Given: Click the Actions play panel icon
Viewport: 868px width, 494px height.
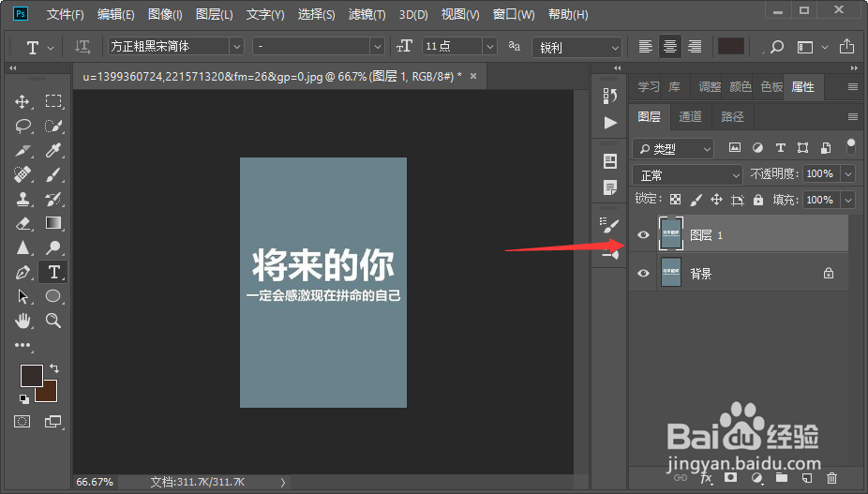Looking at the screenshot, I should click(x=610, y=123).
